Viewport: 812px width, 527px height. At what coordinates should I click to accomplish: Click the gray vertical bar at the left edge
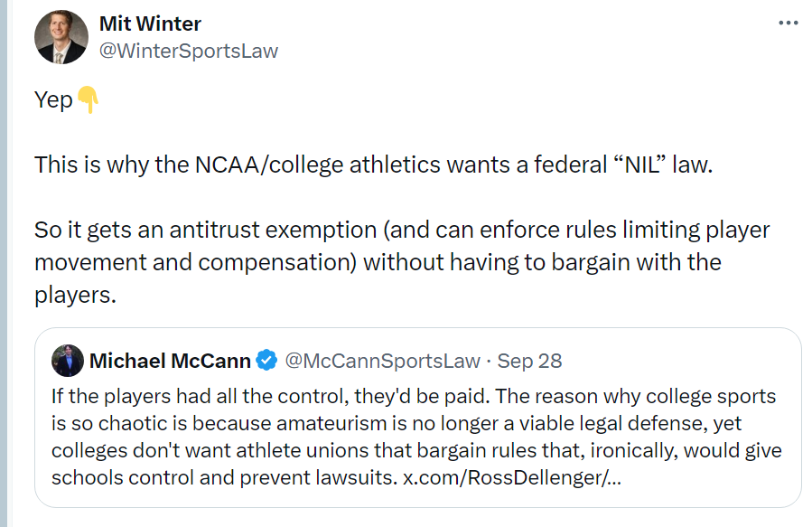click(x=4, y=263)
